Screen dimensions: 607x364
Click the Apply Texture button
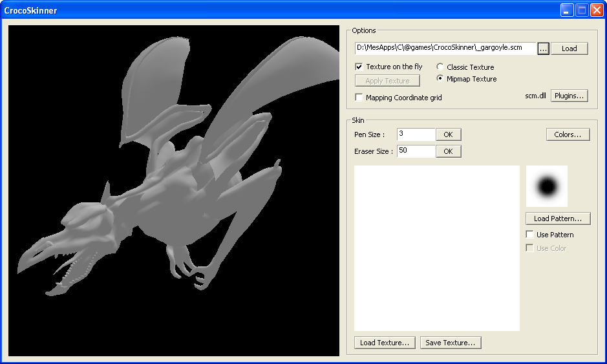tap(387, 81)
